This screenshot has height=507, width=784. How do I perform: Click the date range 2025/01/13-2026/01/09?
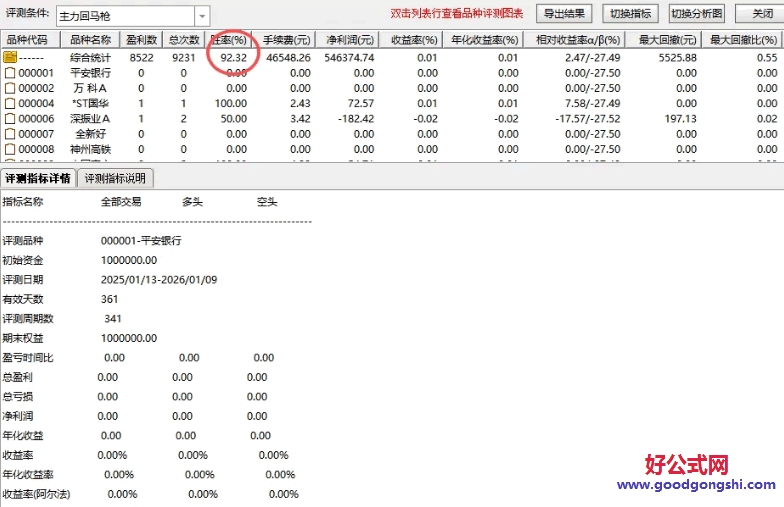point(159,280)
